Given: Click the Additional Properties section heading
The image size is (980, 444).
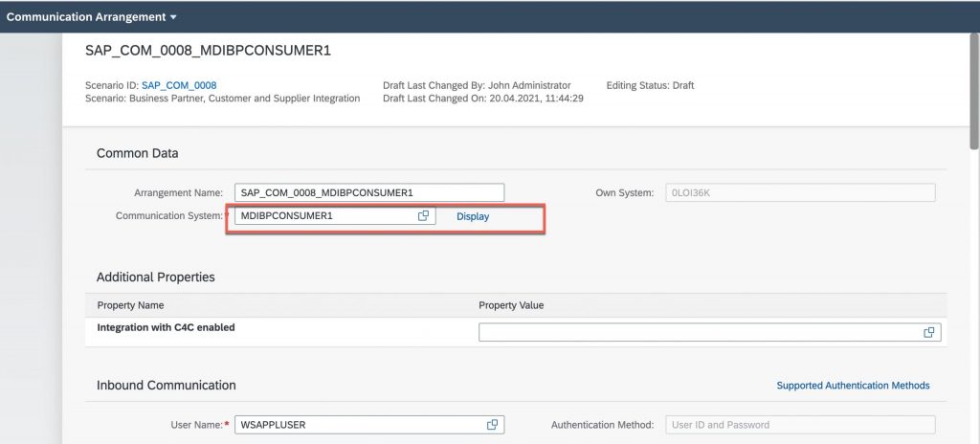Looking at the screenshot, I should pos(156,277).
